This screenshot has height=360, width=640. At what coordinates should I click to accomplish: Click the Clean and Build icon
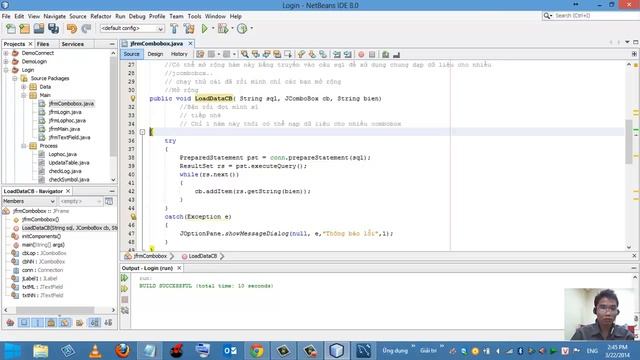click(189, 29)
